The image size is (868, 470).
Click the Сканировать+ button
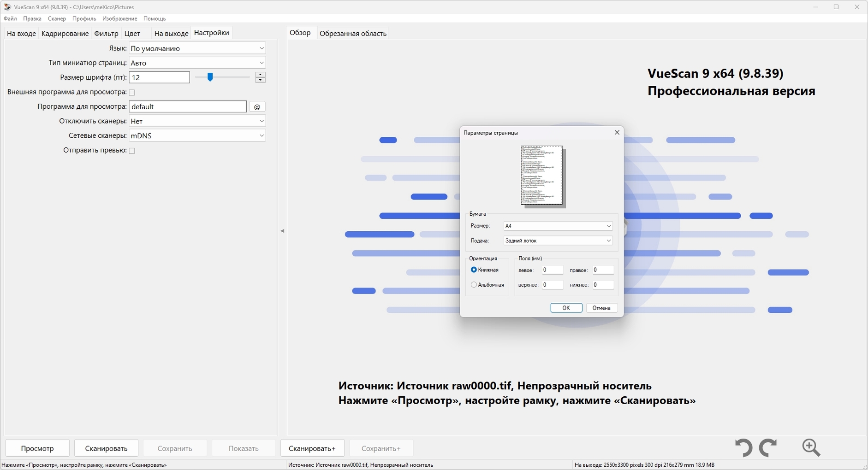tap(312, 448)
